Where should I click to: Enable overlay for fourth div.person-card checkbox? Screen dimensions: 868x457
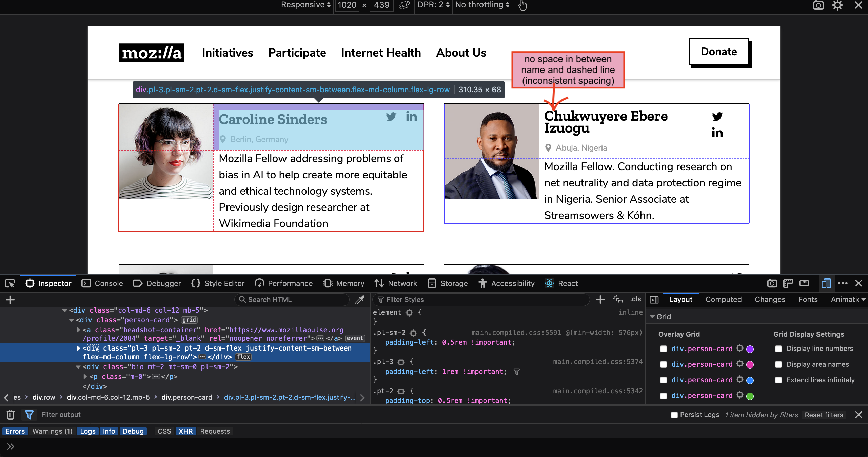[x=664, y=396]
